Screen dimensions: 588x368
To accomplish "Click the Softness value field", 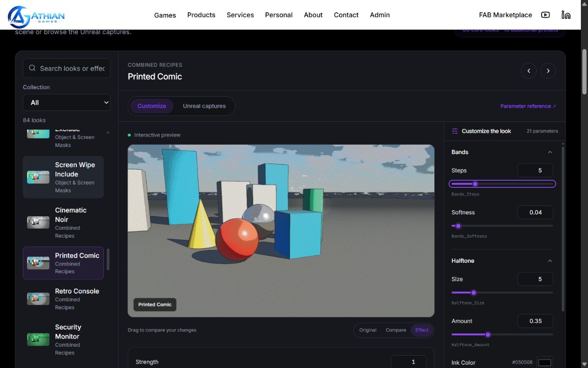I will tap(535, 212).
